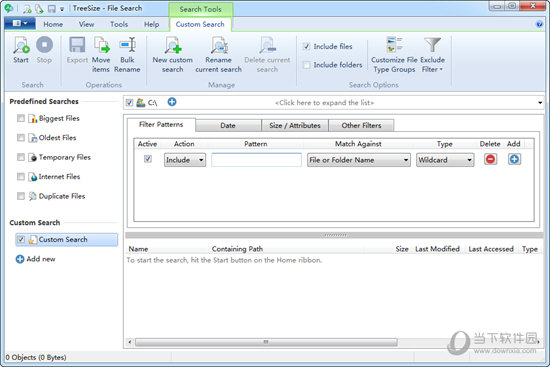Open the Wildcard type dropdown
550x367 pixels.
(x=445, y=160)
